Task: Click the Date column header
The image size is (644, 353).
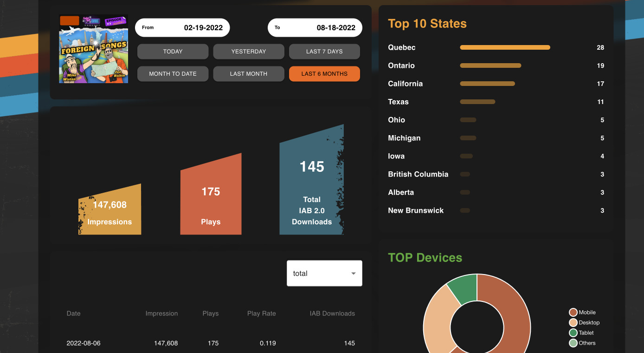Action: 73,314
